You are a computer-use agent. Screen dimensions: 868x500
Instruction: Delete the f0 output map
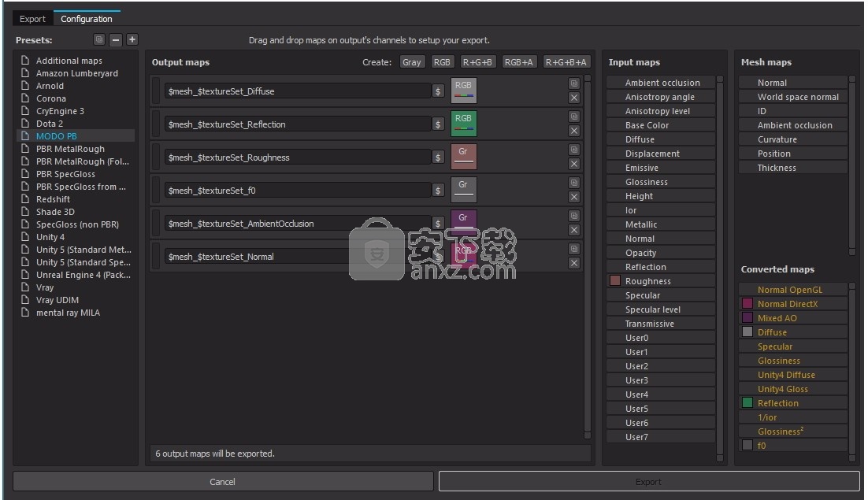coord(574,197)
